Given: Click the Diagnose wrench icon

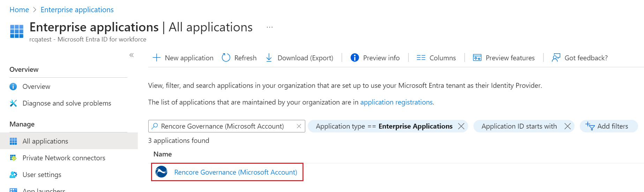Looking at the screenshot, I should point(13,103).
